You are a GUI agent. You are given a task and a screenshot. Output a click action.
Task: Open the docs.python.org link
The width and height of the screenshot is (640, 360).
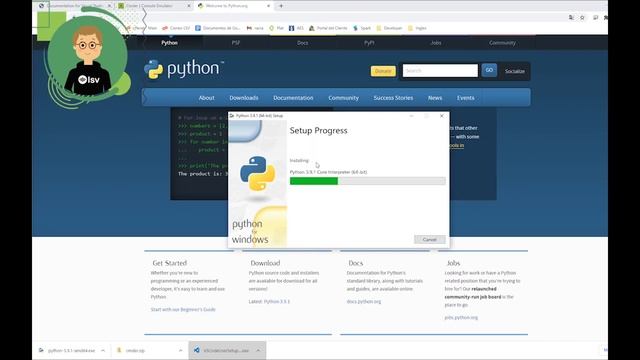364,302
